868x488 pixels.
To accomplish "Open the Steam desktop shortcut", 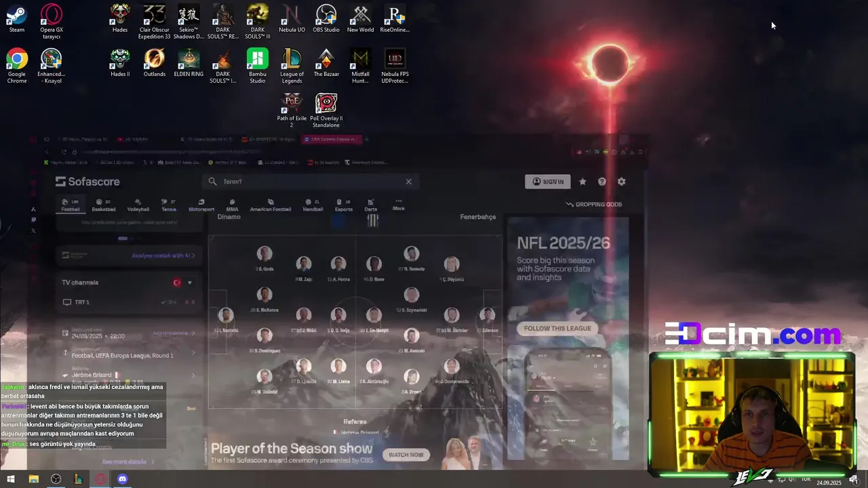I will (x=17, y=19).
